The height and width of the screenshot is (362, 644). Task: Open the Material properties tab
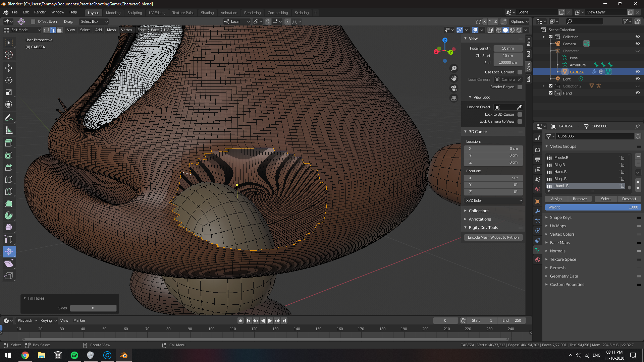pyautogui.click(x=538, y=260)
